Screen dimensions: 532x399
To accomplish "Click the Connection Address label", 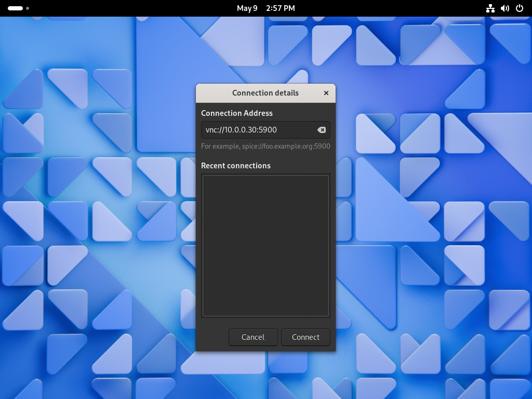I will 237,113.
